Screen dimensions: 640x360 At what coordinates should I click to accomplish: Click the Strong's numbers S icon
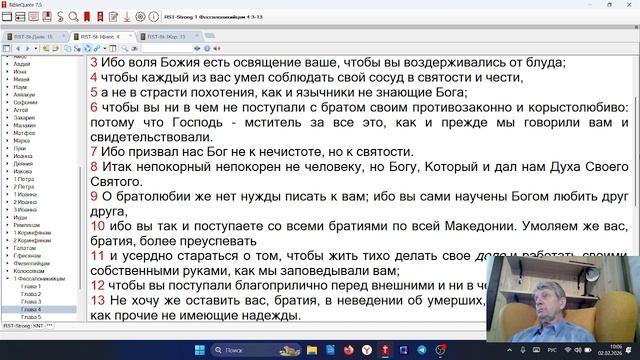click(x=60, y=17)
